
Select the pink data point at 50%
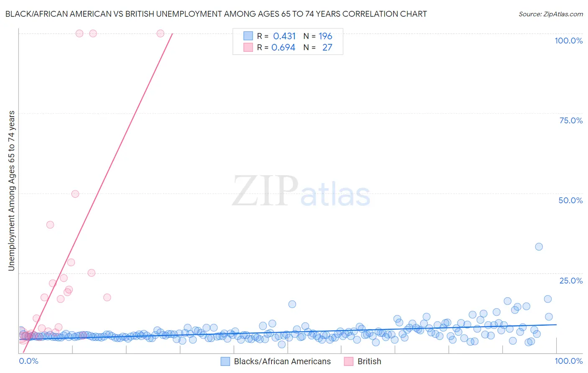[x=75, y=194]
